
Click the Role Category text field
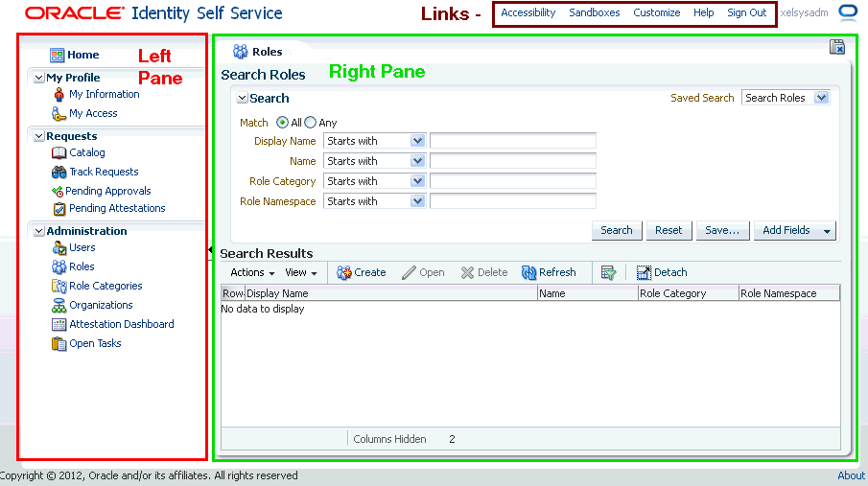pyautogui.click(x=513, y=181)
